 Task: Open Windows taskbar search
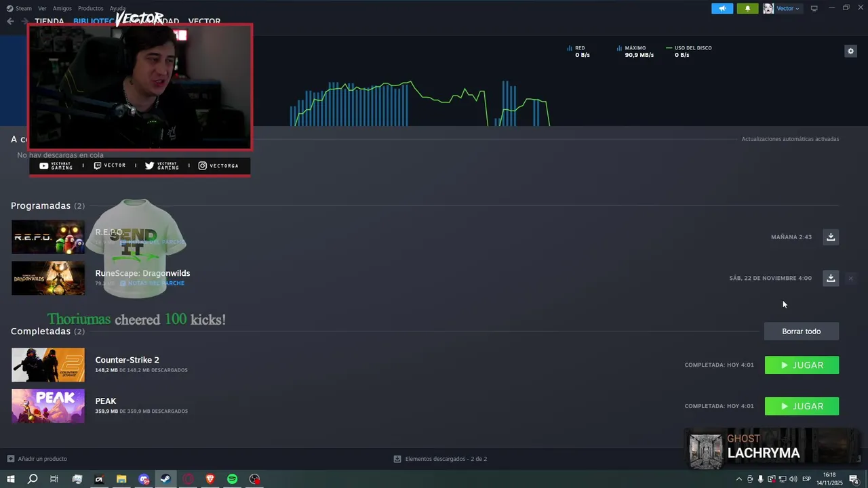pyautogui.click(x=33, y=479)
